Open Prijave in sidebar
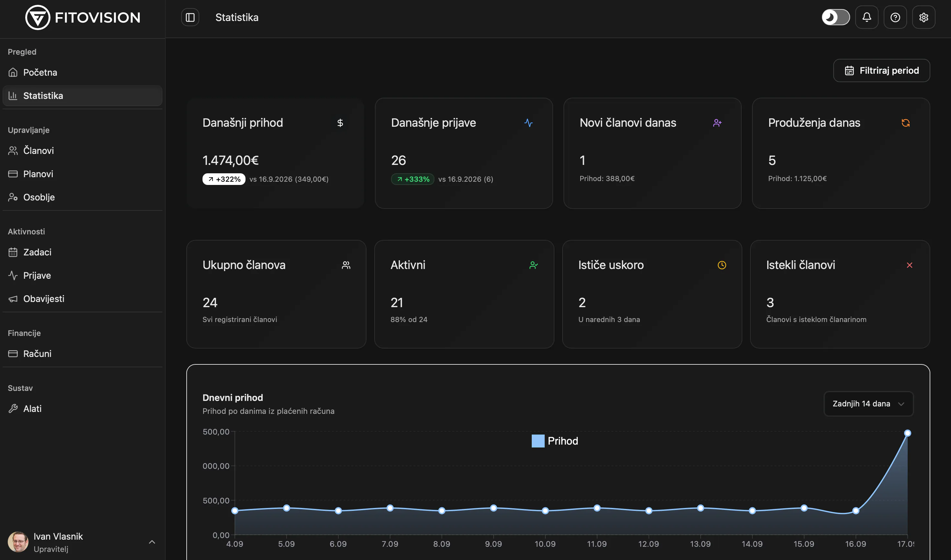The image size is (951, 560). pos(82,275)
